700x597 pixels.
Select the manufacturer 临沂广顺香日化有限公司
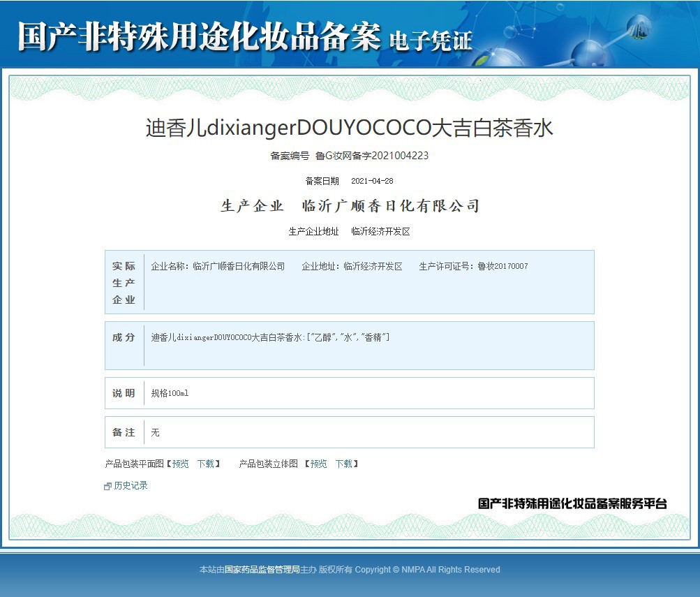click(x=389, y=205)
